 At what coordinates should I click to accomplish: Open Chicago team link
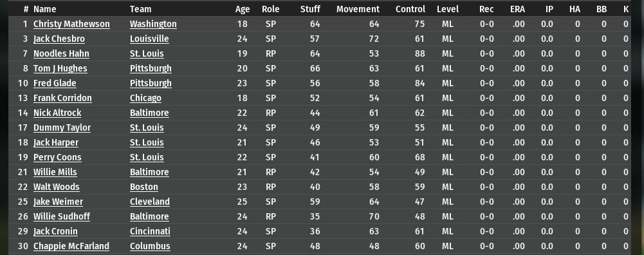146,98
